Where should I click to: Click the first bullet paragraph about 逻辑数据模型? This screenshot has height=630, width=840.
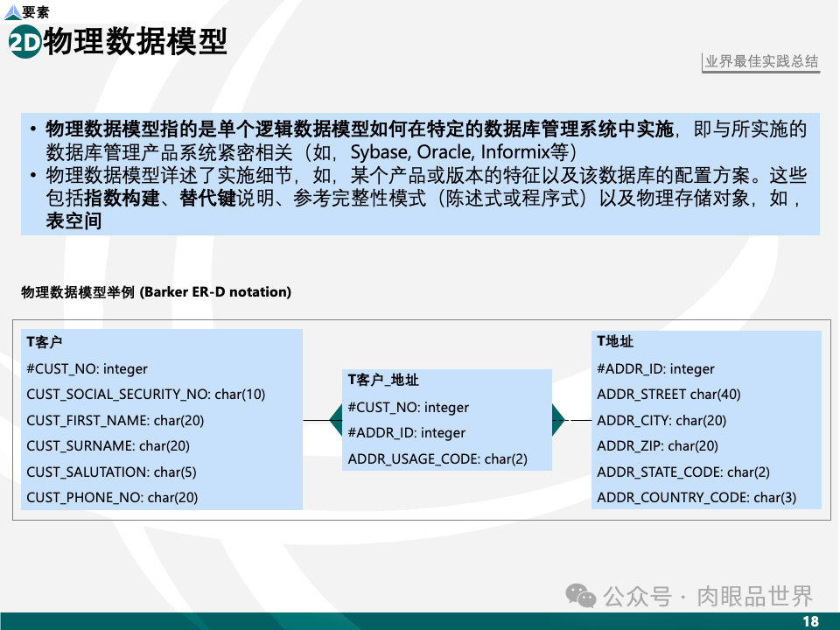pos(426,140)
